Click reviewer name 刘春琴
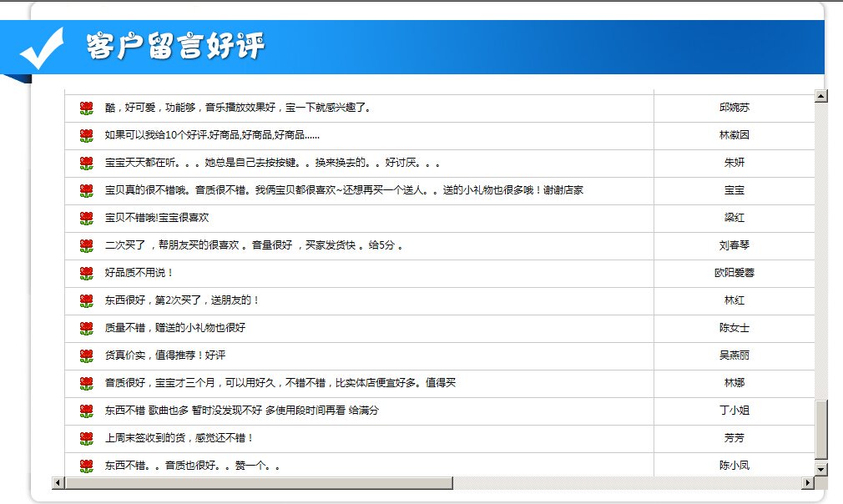The height and width of the screenshot is (504, 843). (x=734, y=245)
